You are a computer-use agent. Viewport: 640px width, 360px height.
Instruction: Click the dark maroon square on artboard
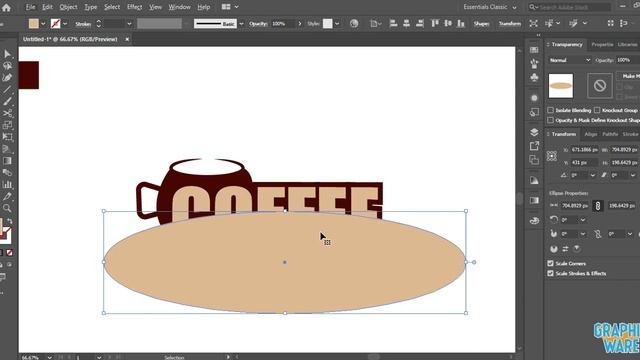click(x=29, y=75)
